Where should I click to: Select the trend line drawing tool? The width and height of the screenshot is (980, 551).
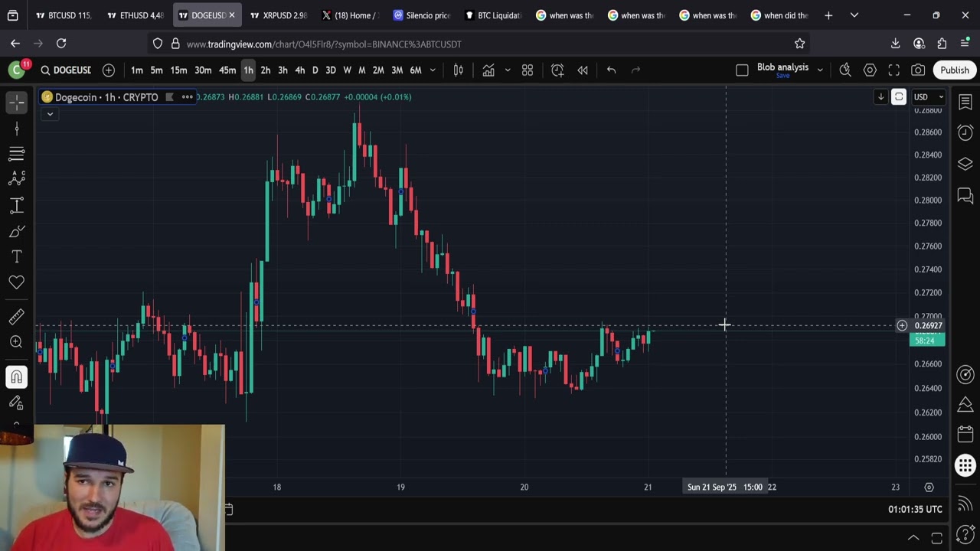(x=16, y=129)
